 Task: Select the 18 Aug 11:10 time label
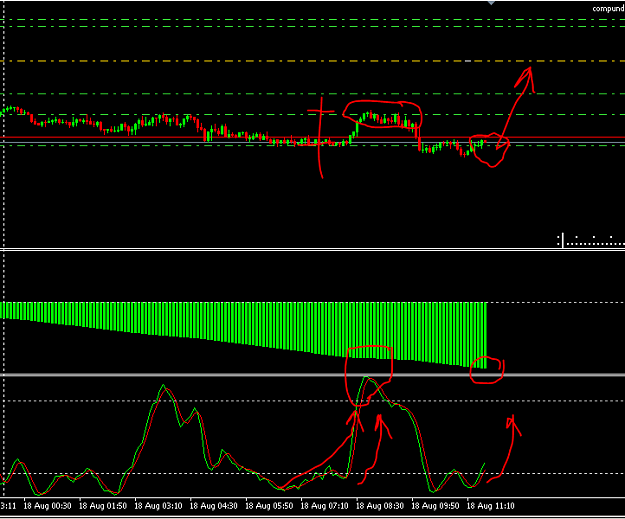(491, 506)
